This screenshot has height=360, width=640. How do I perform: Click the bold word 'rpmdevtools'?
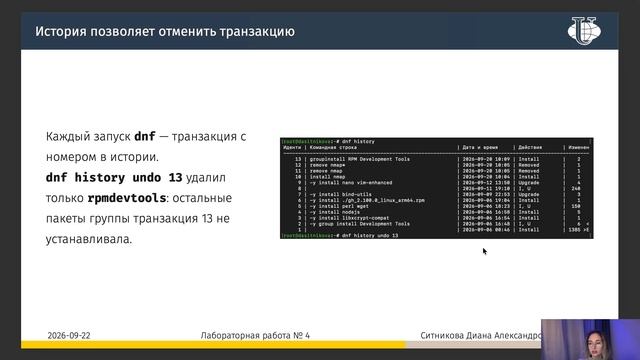[x=127, y=198]
